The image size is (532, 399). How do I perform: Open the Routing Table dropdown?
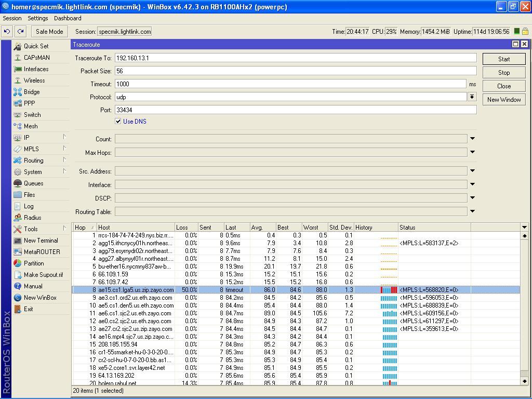point(472,211)
